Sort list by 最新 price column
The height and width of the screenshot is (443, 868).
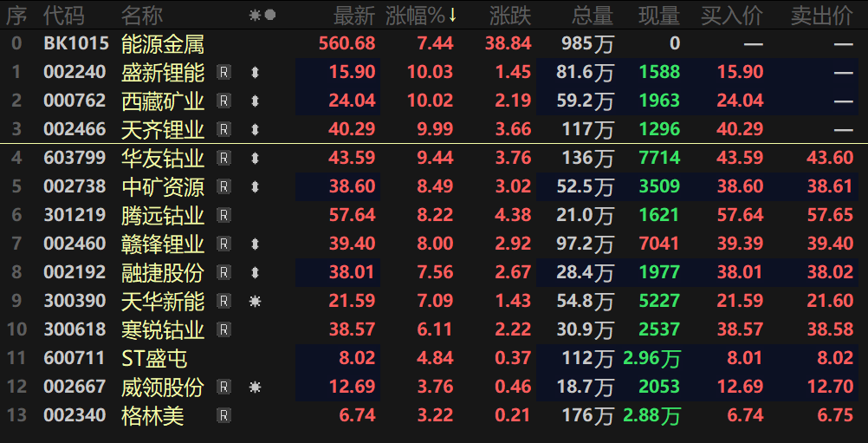coord(353,16)
